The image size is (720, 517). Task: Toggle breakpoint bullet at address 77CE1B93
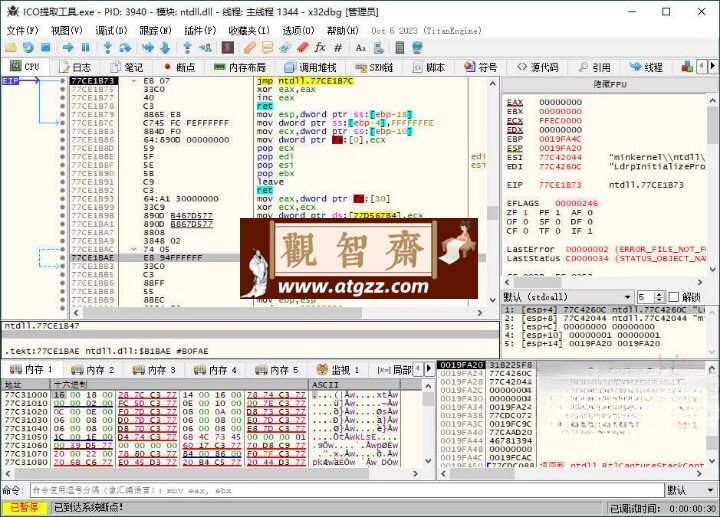pos(62,199)
